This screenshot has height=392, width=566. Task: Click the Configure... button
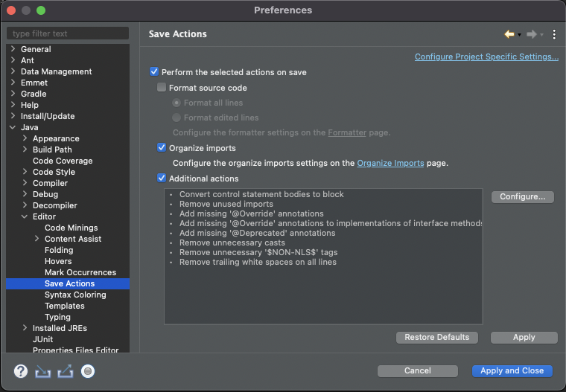click(x=522, y=197)
